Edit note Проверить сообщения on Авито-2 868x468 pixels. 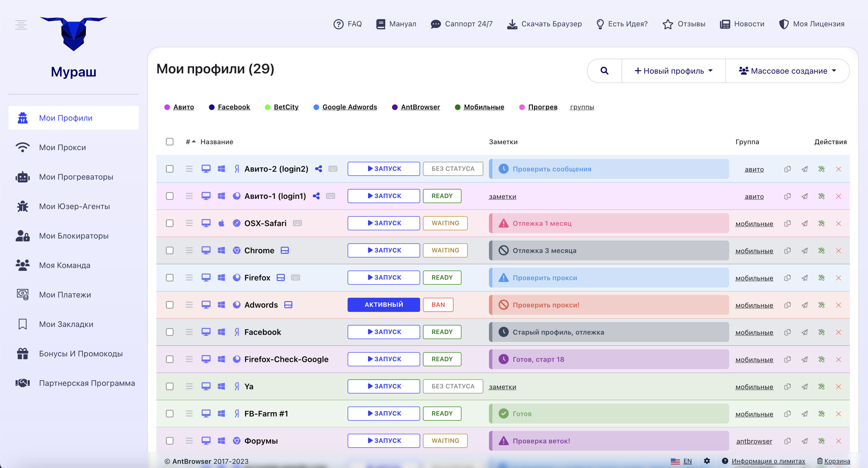[x=609, y=169]
